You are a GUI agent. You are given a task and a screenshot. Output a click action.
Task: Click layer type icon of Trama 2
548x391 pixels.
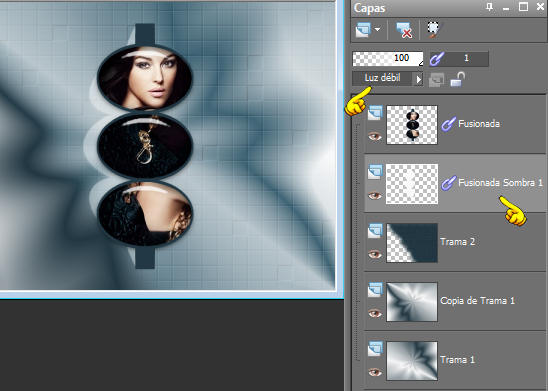[x=375, y=231]
